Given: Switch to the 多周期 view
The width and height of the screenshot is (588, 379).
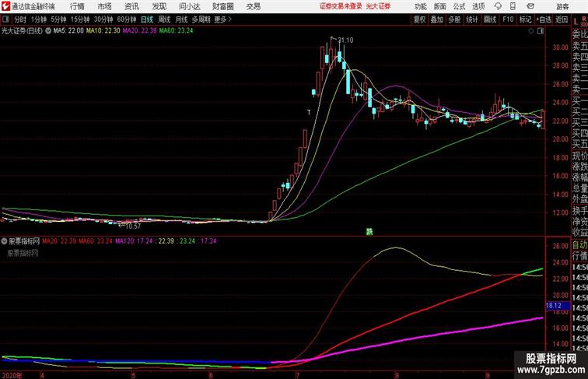Looking at the screenshot, I should tap(201, 19).
